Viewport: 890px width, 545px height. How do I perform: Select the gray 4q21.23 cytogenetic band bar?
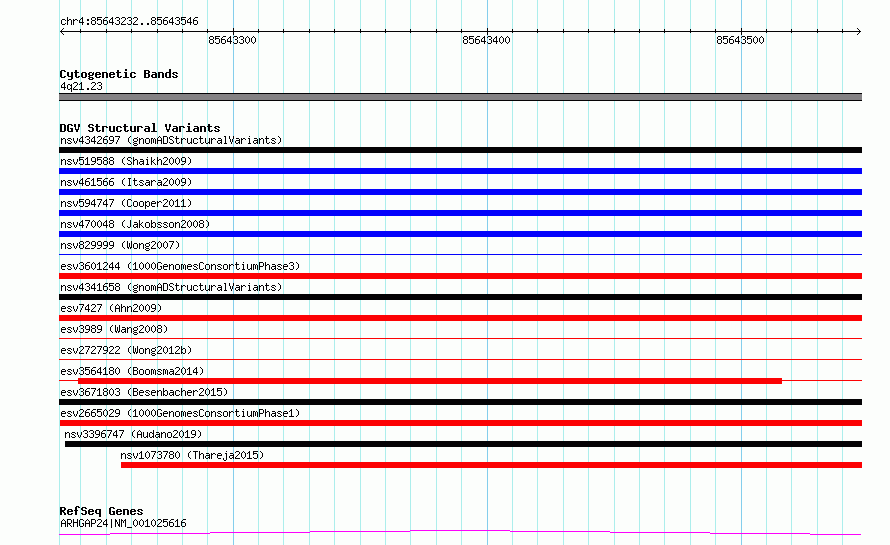tap(460, 97)
